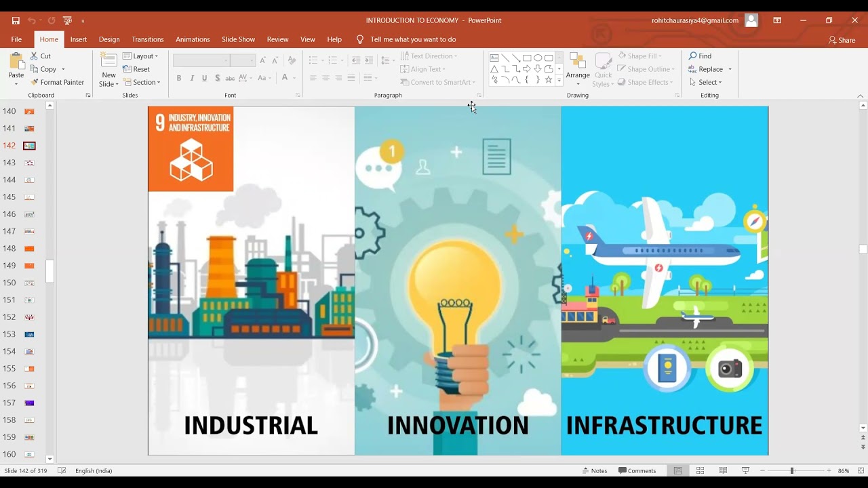This screenshot has height=488, width=868.
Task: Pick the triangle shape in gallery
Action: click(x=494, y=69)
